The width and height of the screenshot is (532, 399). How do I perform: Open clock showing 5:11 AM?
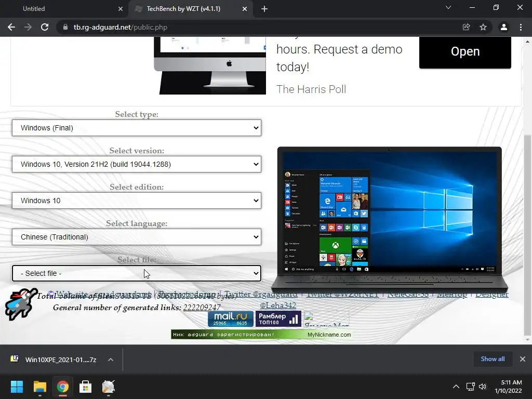coord(508,387)
